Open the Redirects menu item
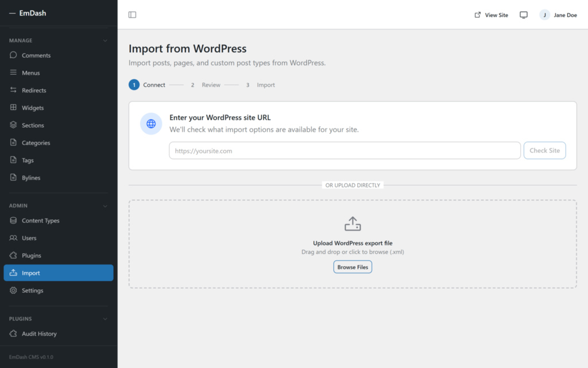Viewport: 588px width, 368px height. click(x=59, y=90)
